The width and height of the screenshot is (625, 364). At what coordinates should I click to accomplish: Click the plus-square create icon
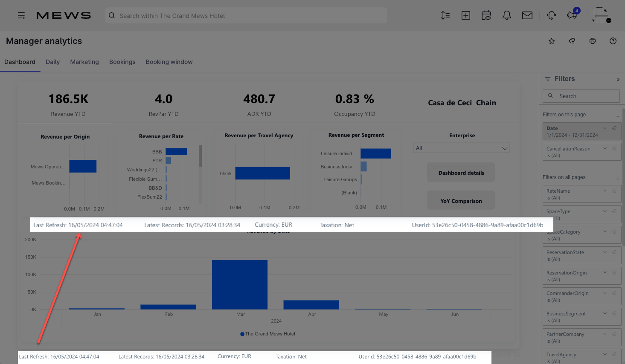pyautogui.click(x=466, y=16)
